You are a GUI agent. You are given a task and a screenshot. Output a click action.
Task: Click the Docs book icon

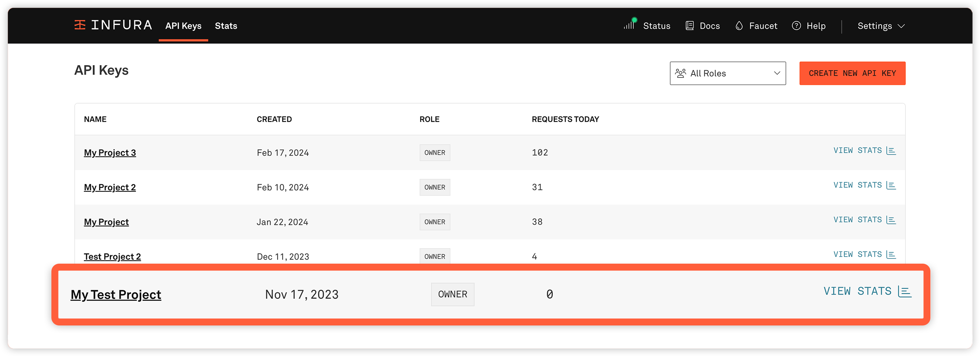coord(689,25)
